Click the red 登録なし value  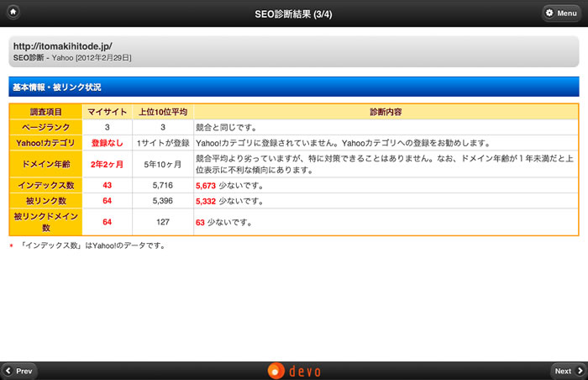[108, 143]
